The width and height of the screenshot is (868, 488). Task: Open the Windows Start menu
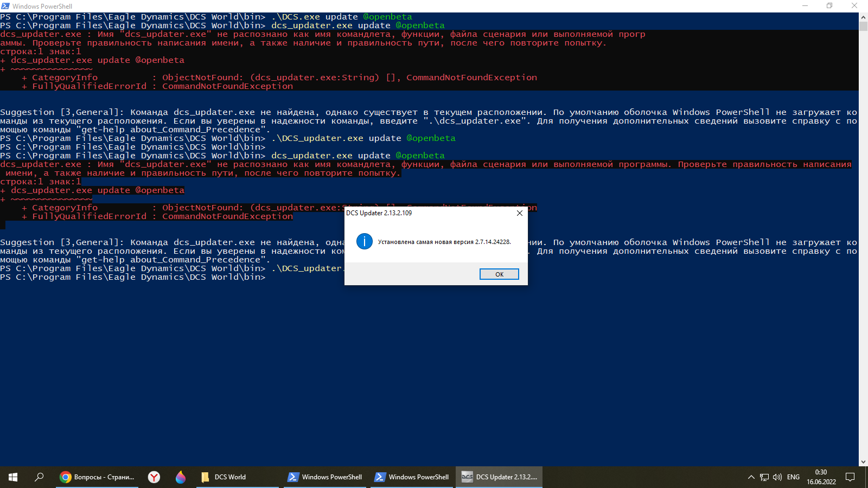(13, 477)
